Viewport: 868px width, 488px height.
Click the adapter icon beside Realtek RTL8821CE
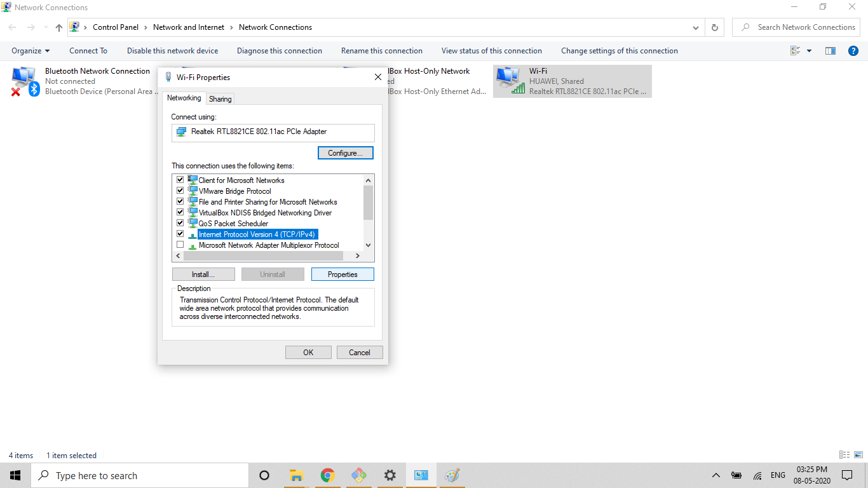click(x=181, y=132)
